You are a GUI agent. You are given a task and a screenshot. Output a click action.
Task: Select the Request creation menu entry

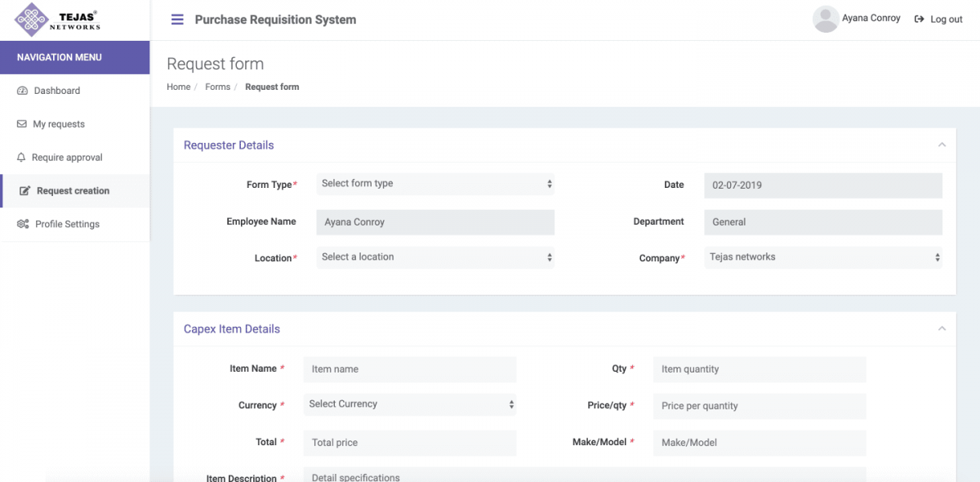pos(73,190)
